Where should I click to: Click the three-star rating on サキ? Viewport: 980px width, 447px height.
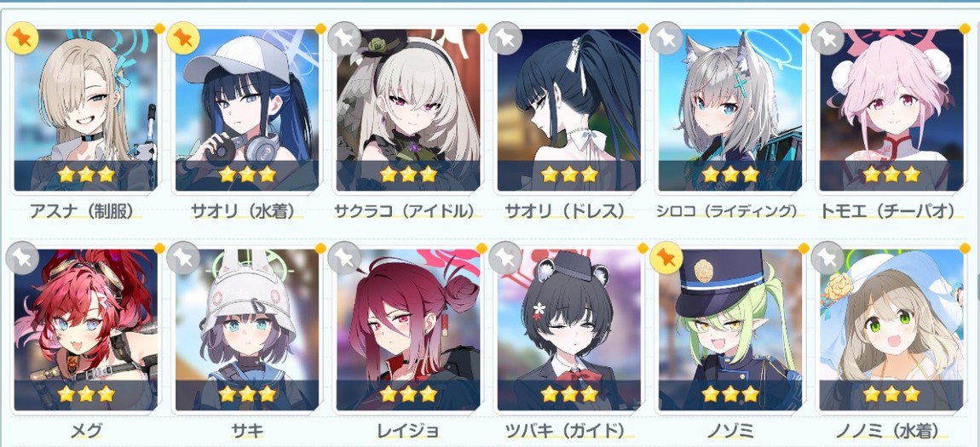pos(247,393)
